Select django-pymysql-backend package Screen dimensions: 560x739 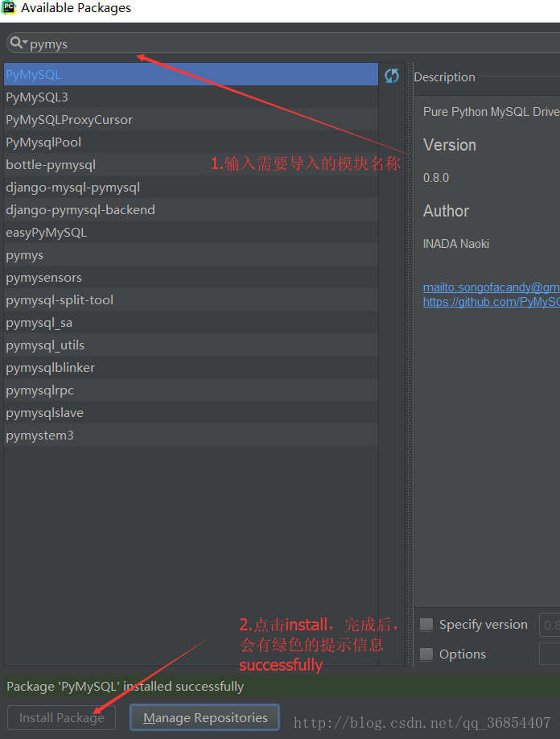tap(191, 210)
